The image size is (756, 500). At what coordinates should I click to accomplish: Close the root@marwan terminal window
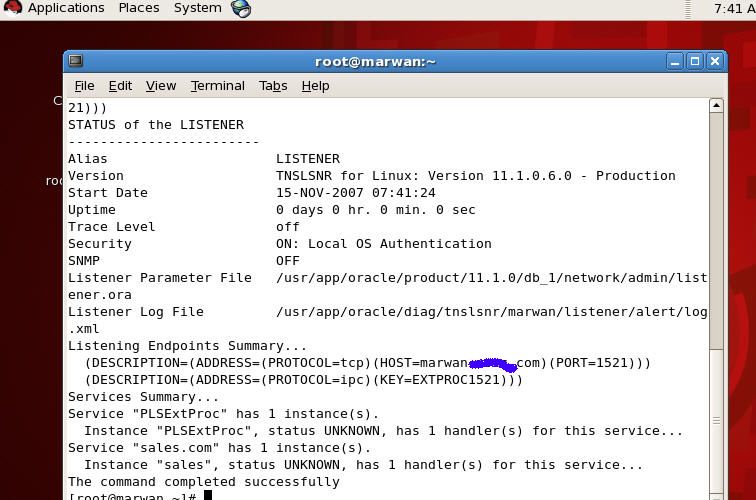click(714, 61)
